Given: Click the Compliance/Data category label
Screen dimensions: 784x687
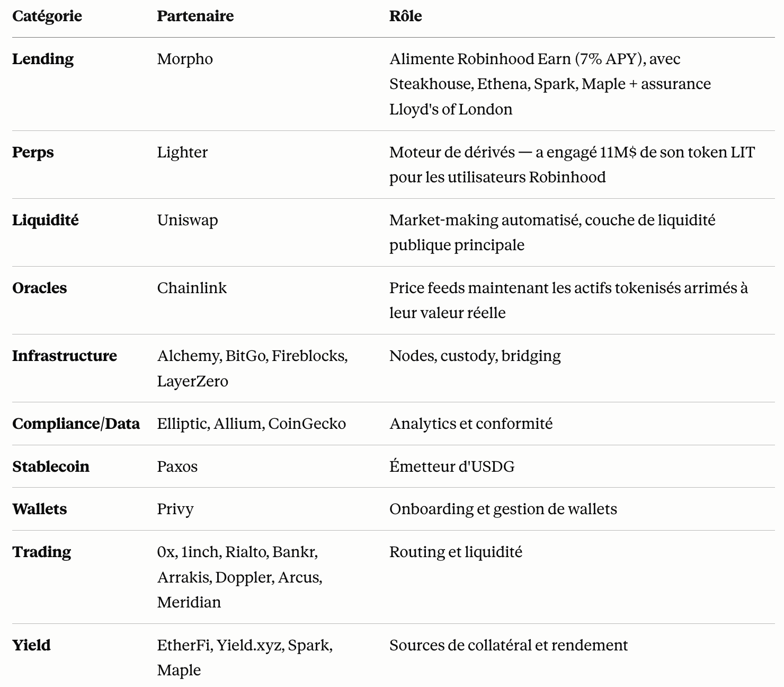Looking at the screenshot, I should click(x=76, y=424).
